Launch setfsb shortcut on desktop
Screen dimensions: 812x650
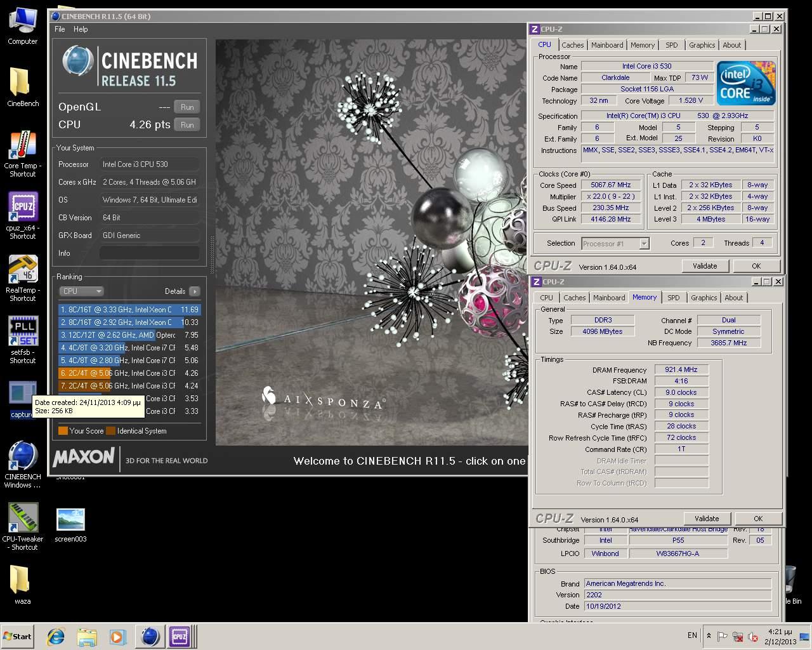pyautogui.click(x=23, y=340)
